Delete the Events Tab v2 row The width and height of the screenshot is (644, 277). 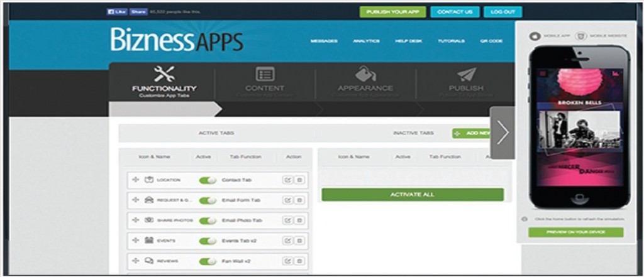[299, 241]
